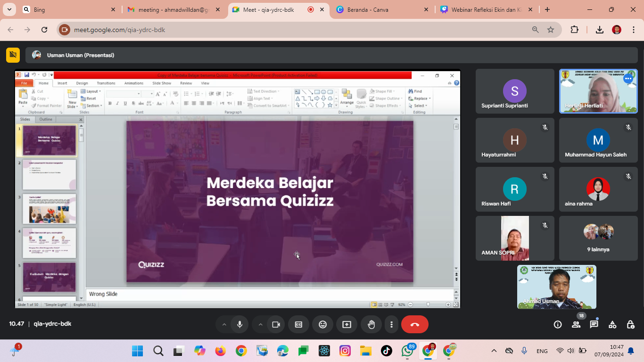Expand the Select dropdown in Editing group
The height and width of the screenshot is (362, 644).
pyautogui.click(x=417, y=106)
